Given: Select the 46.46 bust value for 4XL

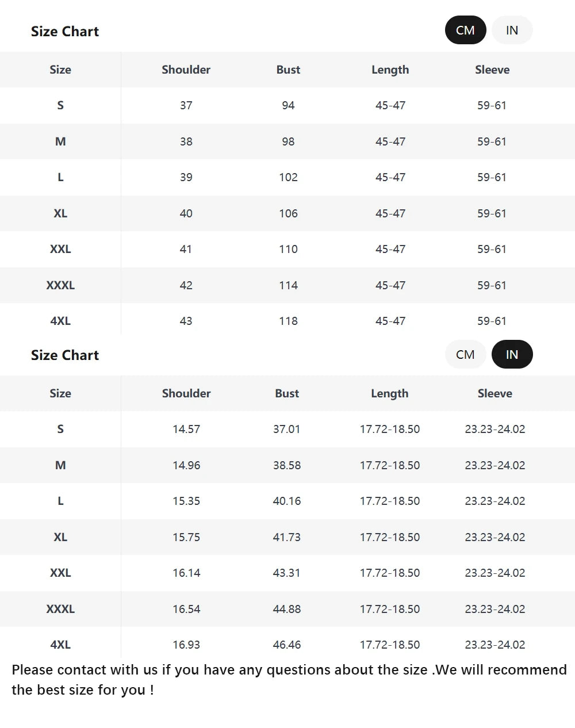Looking at the screenshot, I should 287,645.
